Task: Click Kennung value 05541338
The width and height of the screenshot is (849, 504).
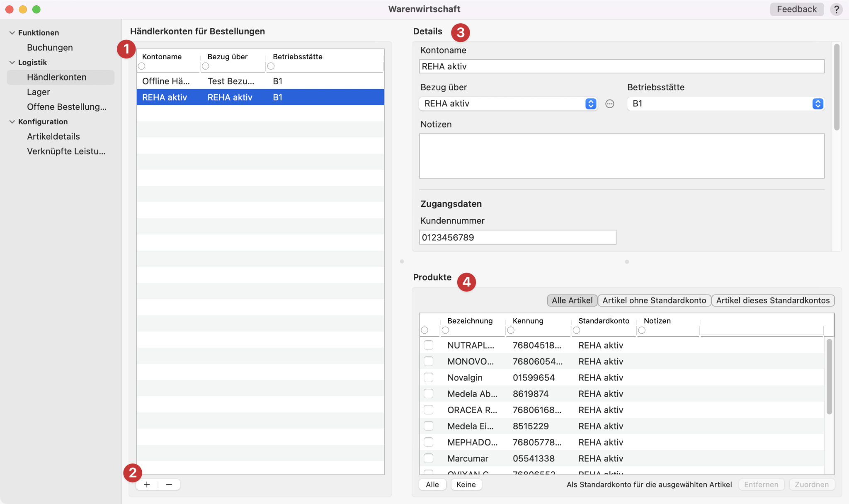Action: point(533,458)
